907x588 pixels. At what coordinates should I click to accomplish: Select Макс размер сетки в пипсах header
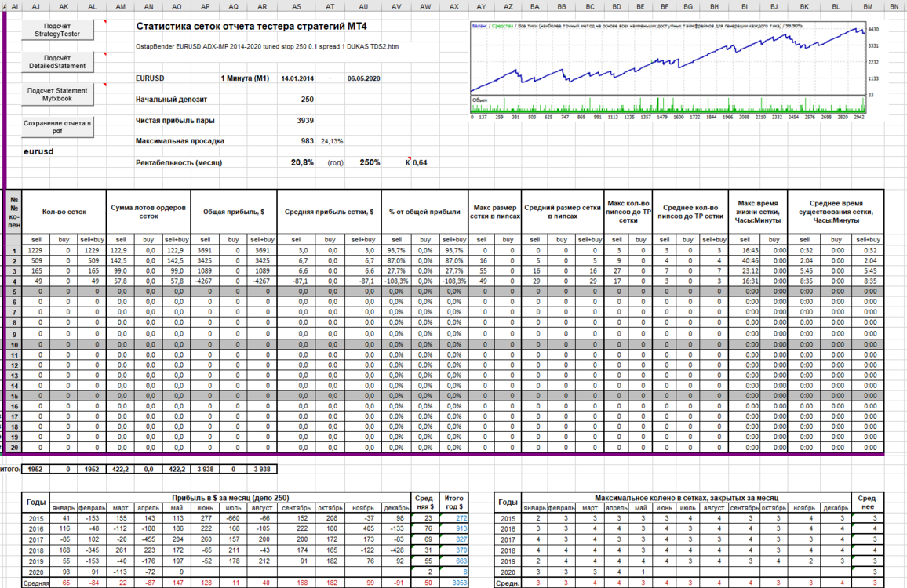(494, 212)
